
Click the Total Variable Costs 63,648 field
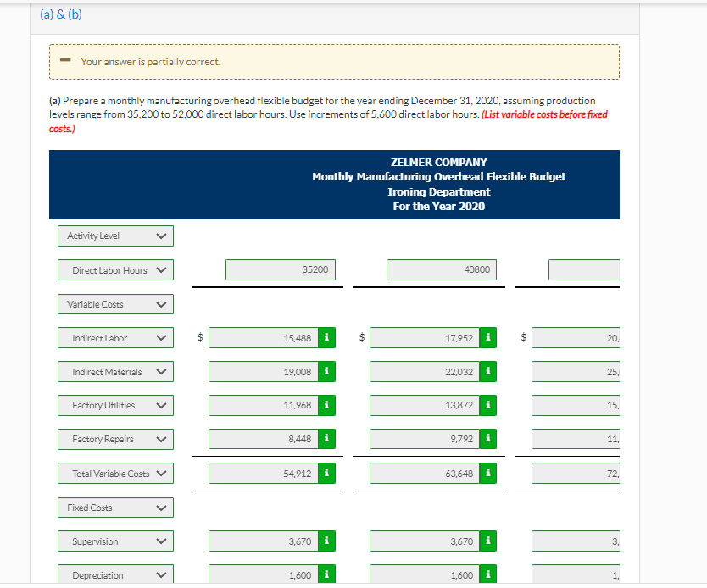[x=425, y=473]
